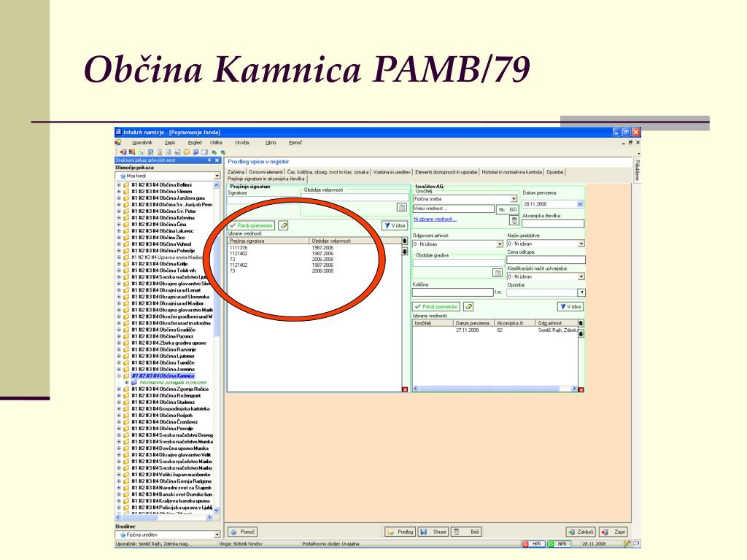Open the Izročitelj 'Fizična oseba' dropdown
The height and width of the screenshot is (560, 747).
click(514, 198)
